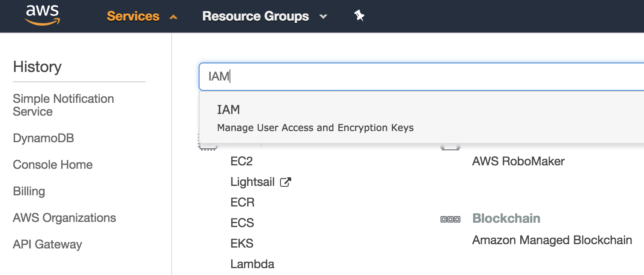The width and height of the screenshot is (644, 275).
Task: Go to Console Home
Action: pyautogui.click(x=53, y=165)
